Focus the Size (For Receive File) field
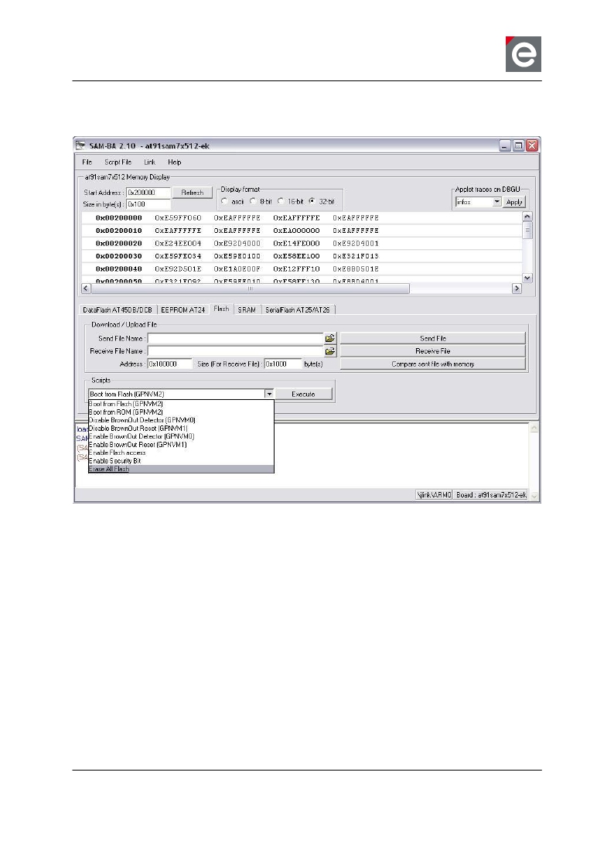 point(283,364)
